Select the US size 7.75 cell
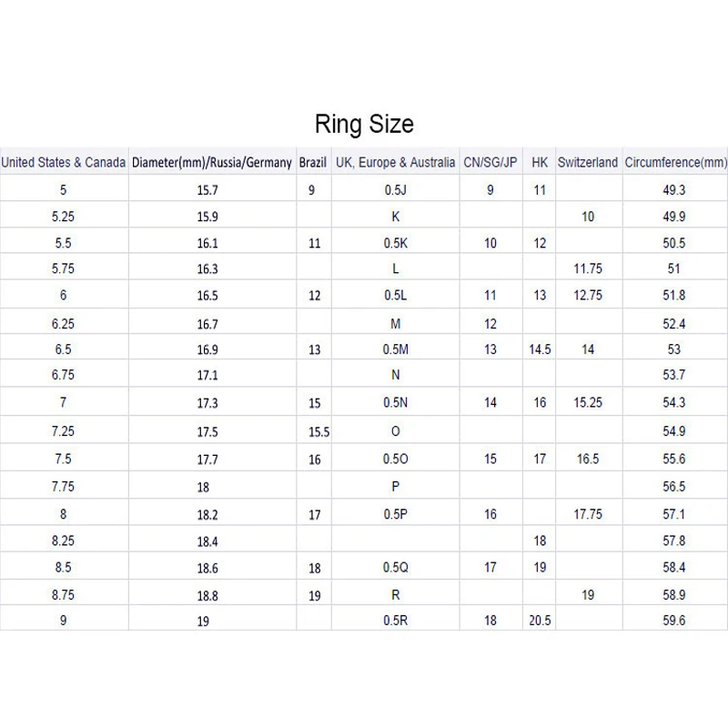 (x=63, y=487)
